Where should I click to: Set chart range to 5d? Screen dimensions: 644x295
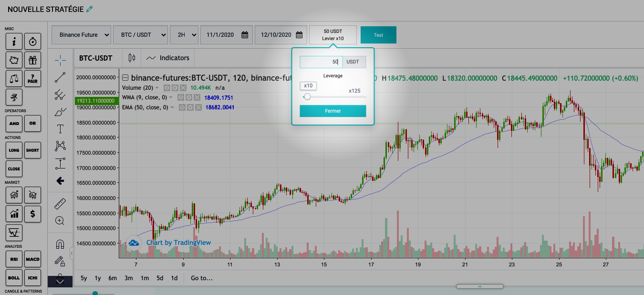(x=160, y=278)
